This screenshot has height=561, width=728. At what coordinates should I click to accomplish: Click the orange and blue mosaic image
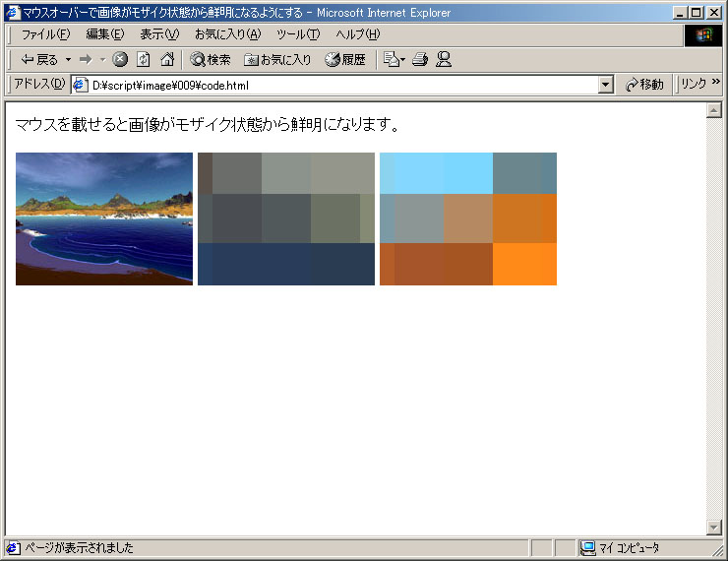(x=468, y=218)
